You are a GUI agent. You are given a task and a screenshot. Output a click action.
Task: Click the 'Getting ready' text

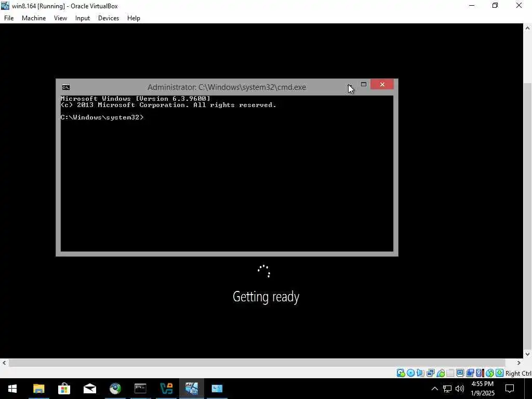(x=266, y=297)
